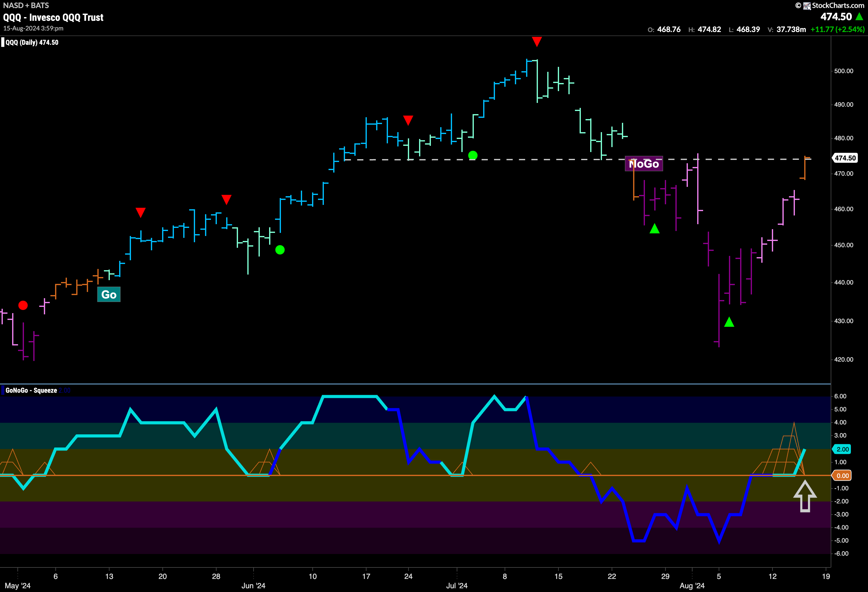
Task: Click the 'NoGo' trend label
Action: click(x=644, y=164)
